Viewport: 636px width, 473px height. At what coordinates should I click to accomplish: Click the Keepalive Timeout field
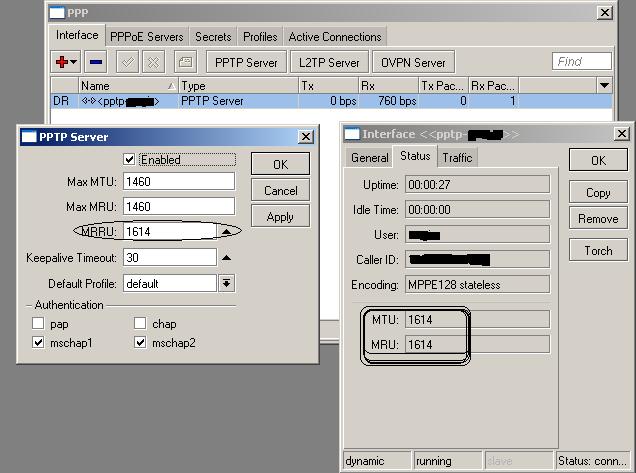[170, 258]
